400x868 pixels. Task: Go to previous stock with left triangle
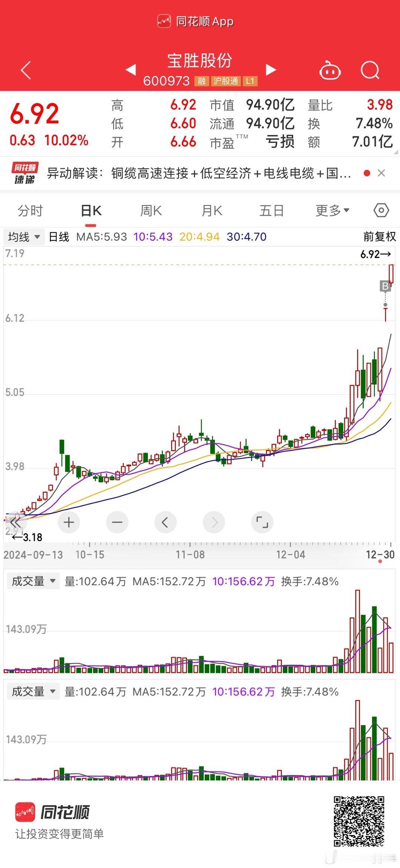click(131, 70)
